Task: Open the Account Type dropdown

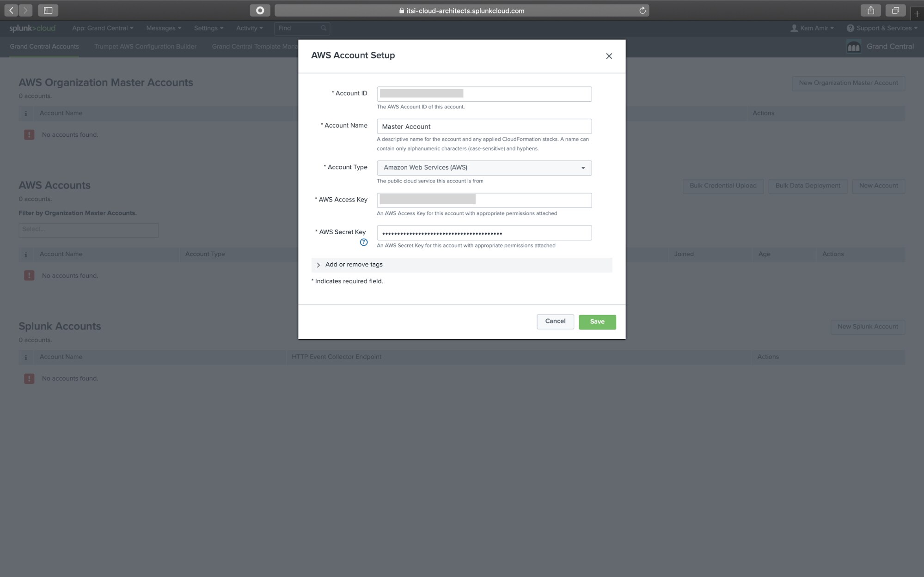Action: pyautogui.click(x=484, y=168)
